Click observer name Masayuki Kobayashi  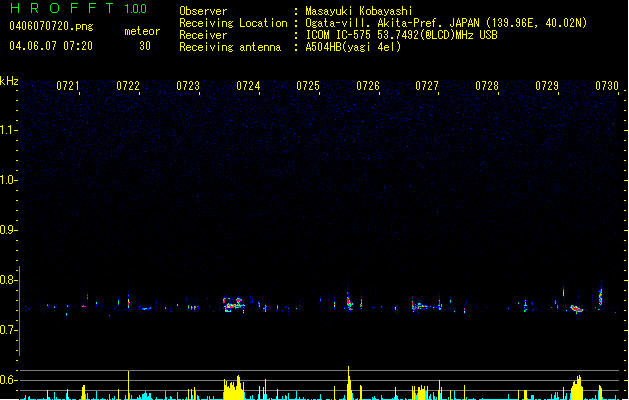(x=359, y=11)
